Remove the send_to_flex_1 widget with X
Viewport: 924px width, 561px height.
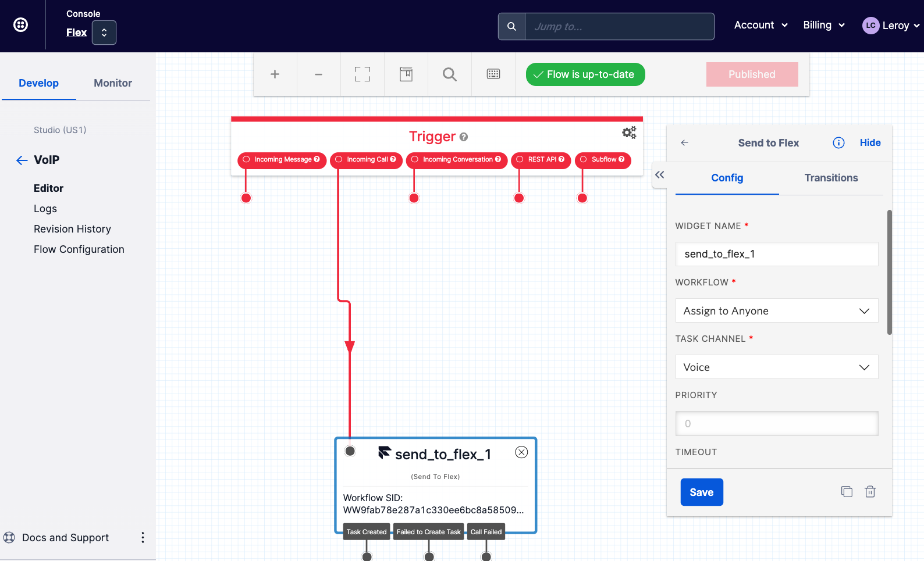(521, 452)
